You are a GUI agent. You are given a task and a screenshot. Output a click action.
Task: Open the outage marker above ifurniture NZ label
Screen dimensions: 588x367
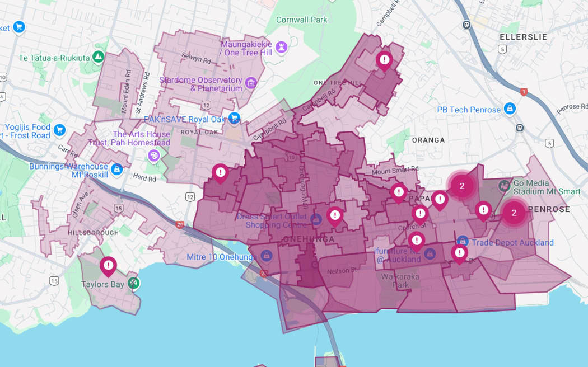[416, 241]
